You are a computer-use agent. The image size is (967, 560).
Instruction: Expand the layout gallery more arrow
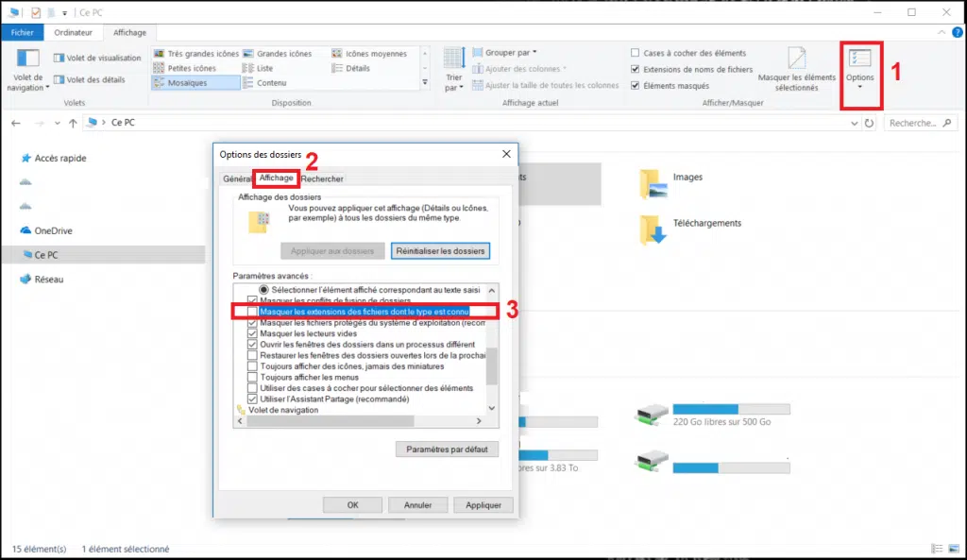click(x=425, y=83)
